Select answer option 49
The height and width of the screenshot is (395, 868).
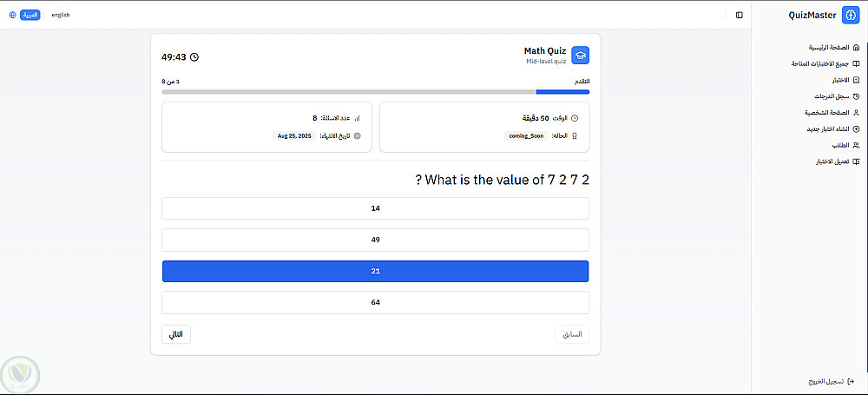point(375,240)
